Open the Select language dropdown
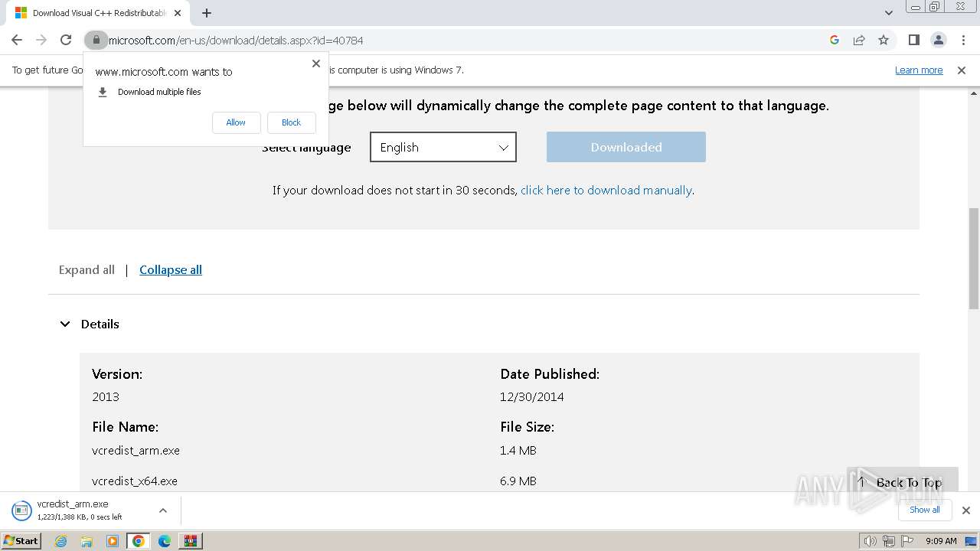Image resolution: width=980 pixels, height=551 pixels. click(x=443, y=147)
